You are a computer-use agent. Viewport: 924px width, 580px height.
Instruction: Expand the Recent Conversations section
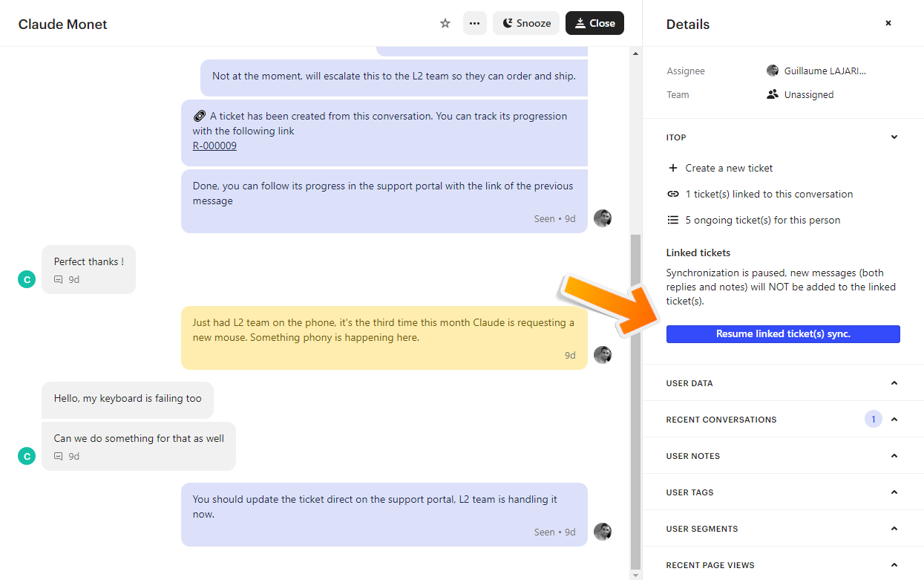(894, 420)
